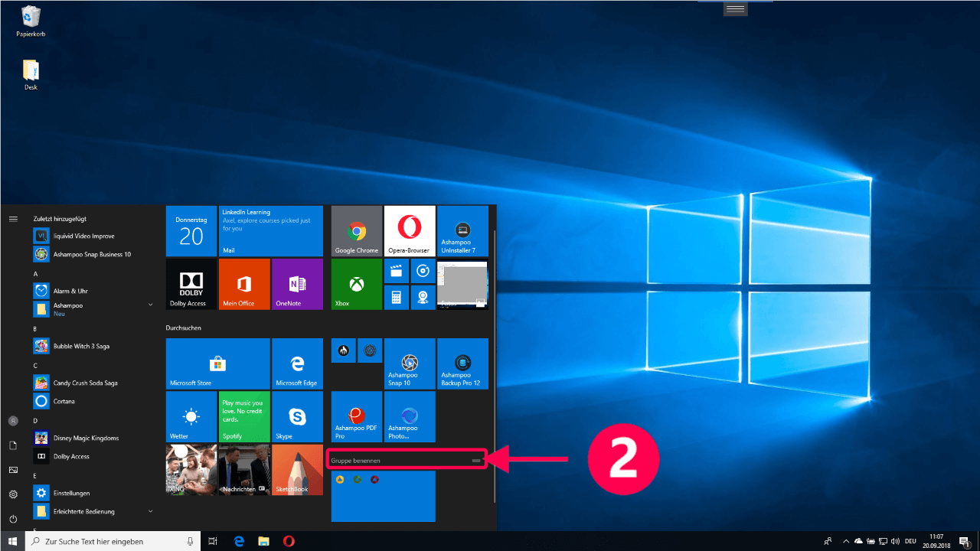Open the user account icon in Start sidebar

(13, 421)
